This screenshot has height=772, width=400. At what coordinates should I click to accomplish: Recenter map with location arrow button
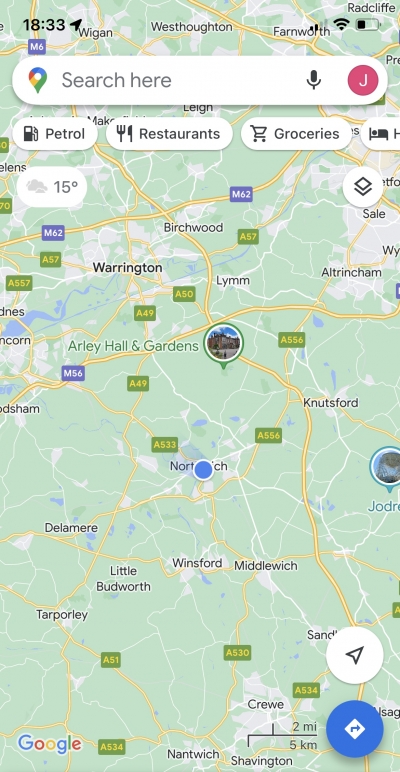pos(355,655)
